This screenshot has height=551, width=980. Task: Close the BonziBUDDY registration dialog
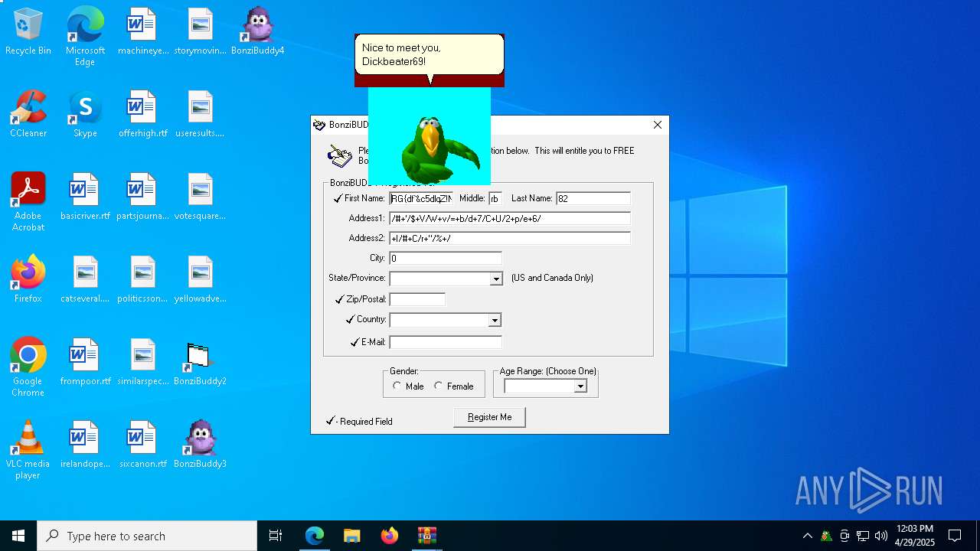pos(658,125)
